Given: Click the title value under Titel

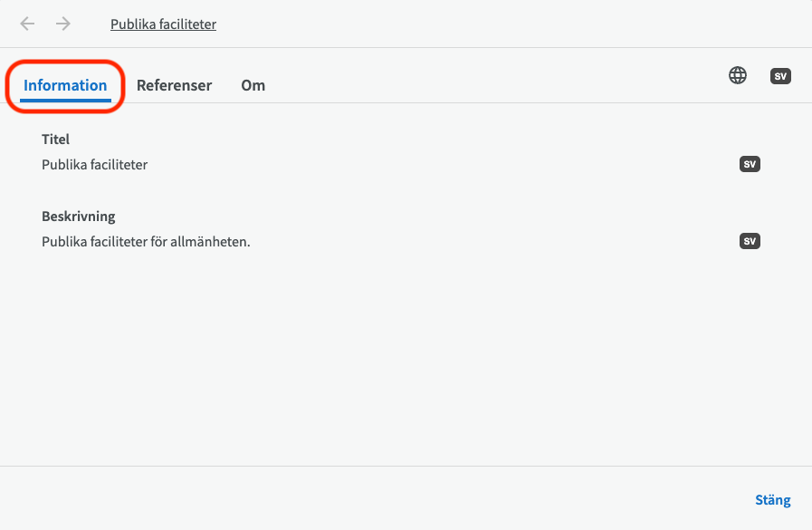Looking at the screenshot, I should click(x=94, y=165).
